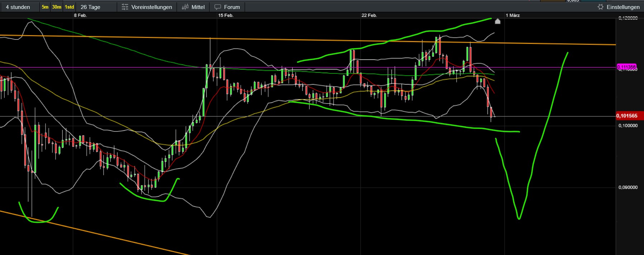Open the Forum speech bubble icon
Screen dimensions: 644x255
coord(217,7)
